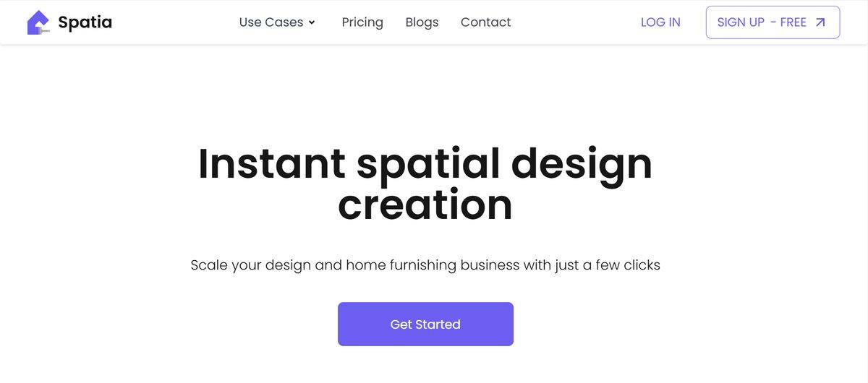The image size is (868, 383).
Task: Open the Contact page
Action: tap(485, 22)
